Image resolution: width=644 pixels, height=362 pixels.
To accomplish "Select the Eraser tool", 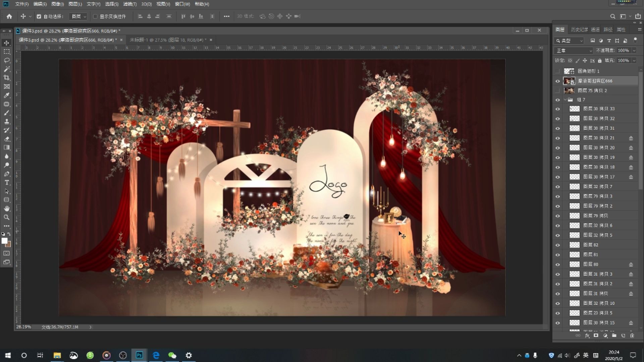I will [6, 139].
